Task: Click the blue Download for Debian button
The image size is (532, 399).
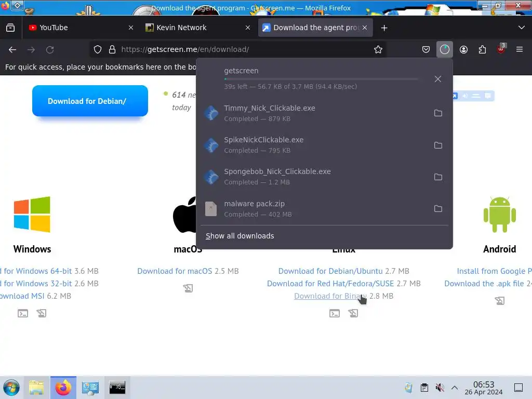Action: pyautogui.click(x=90, y=101)
